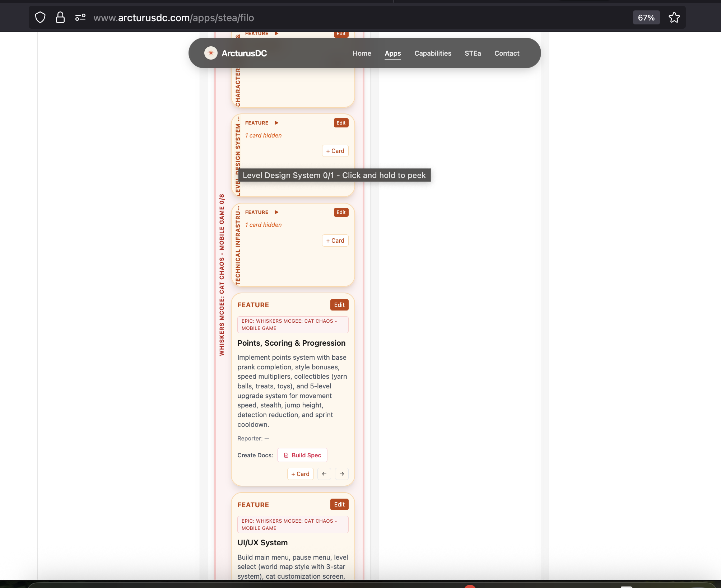This screenshot has width=721, height=588.
Task: Edit the UI/UX System feature
Action: (x=339, y=504)
